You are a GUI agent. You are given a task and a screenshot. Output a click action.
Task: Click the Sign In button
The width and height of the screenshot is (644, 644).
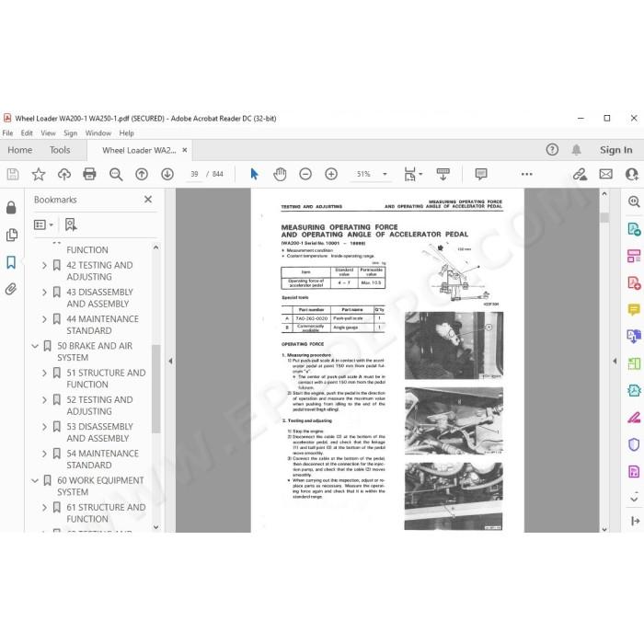615,150
